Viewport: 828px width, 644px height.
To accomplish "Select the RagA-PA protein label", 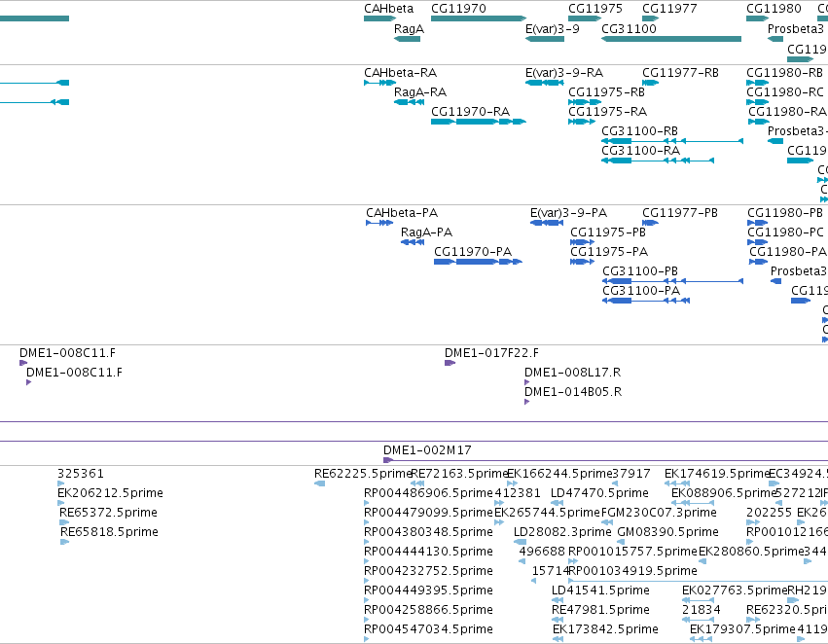I will point(427,233).
